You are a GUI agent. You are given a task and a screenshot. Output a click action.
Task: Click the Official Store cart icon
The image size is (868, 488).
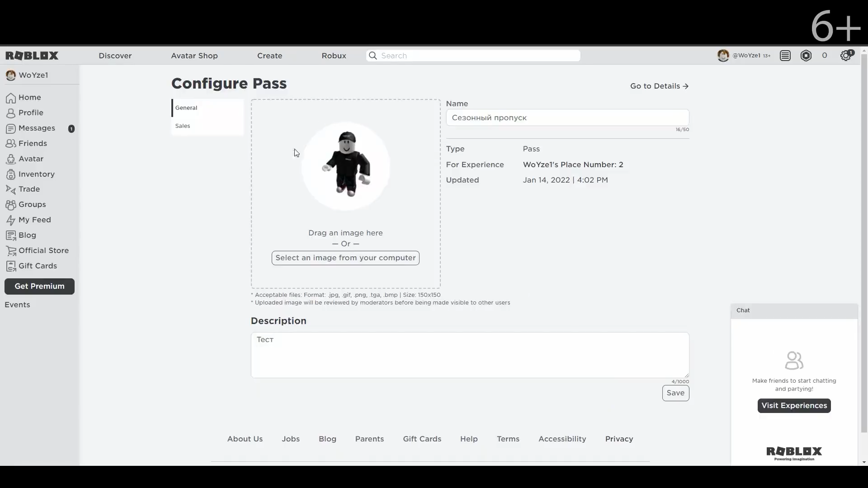click(x=11, y=251)
